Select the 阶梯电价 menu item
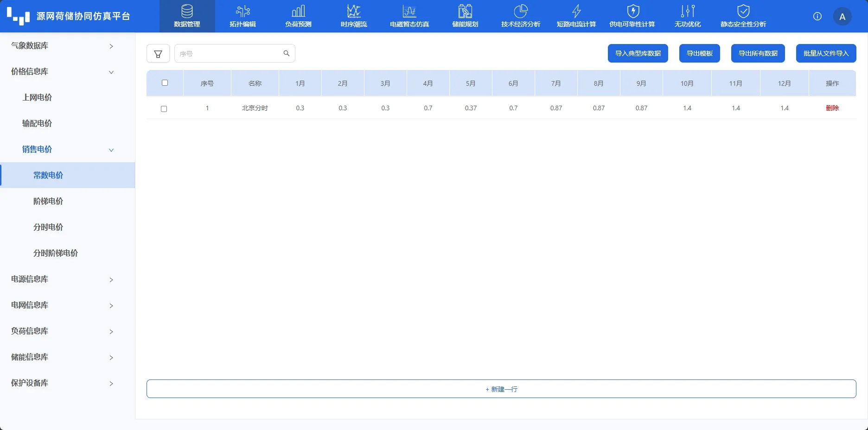Image resolution: width=868 pixels, height=430 pixels. pos(67,201)
